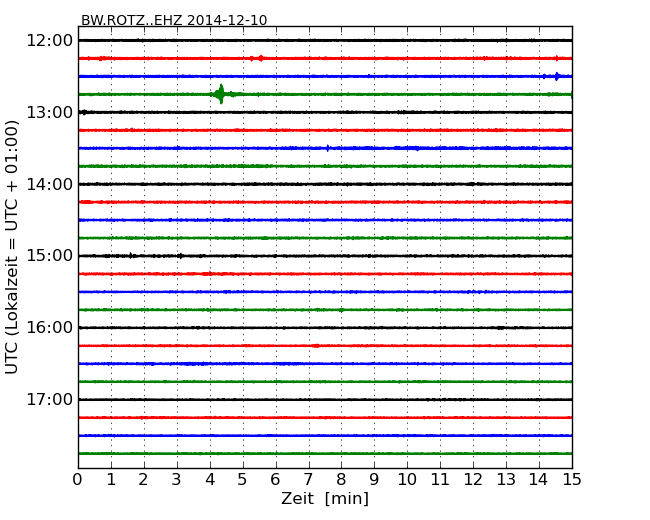650x520 pixels.
Task: Click the 7 minute tick label
Action: coord(308,479)
